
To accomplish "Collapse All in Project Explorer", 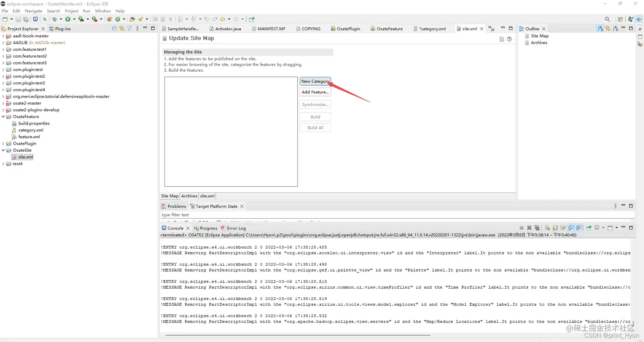I will [114, 29].
